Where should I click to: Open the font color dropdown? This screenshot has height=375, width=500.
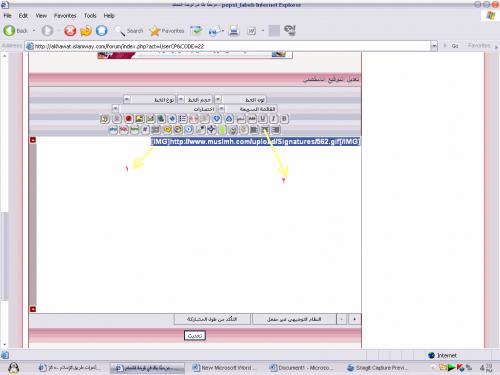point(218,99)
